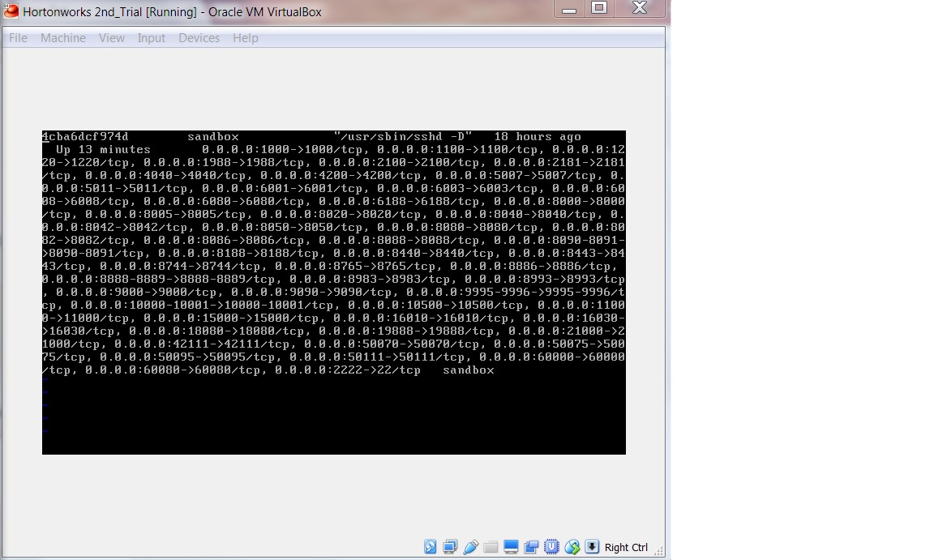Open the Machine menu

click(62, 37)
